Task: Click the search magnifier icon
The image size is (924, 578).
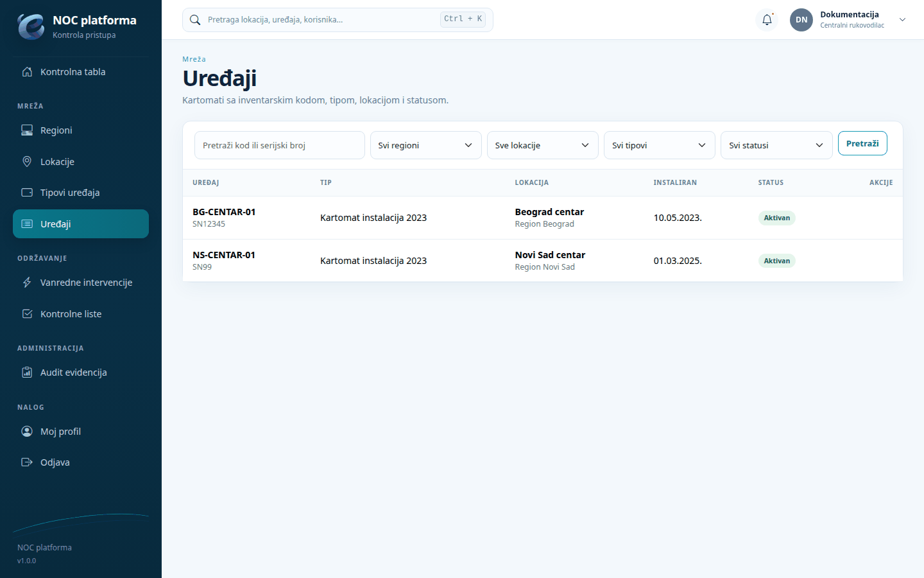Action: [195, 20]
